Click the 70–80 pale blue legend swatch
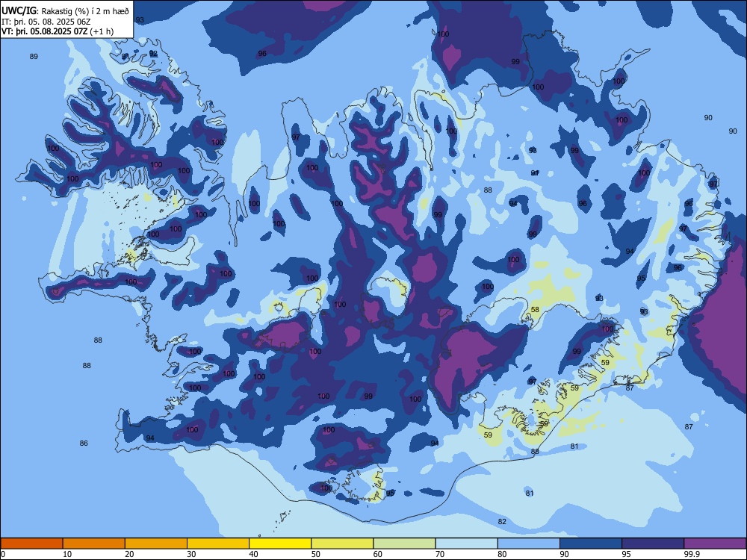The width and height of the screenshot is (747, 560). tap(467, 544)
